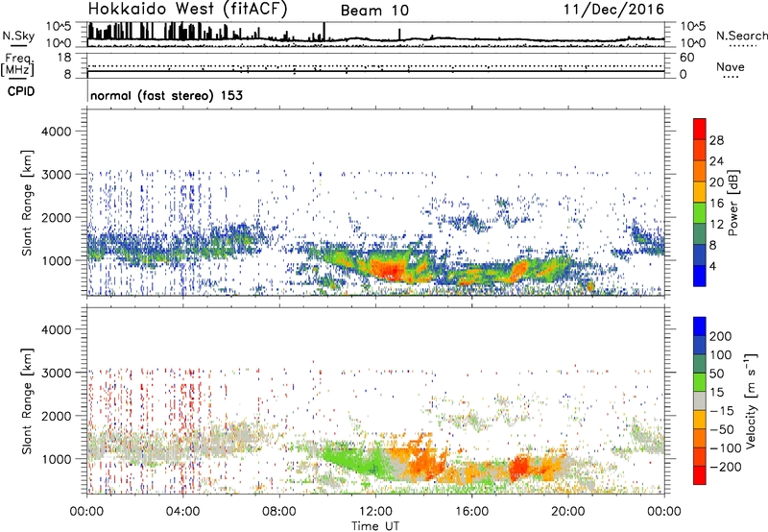Click the Power [dB] colorbar title
Viewport: 768px width, 532px height.
point(732,203)
